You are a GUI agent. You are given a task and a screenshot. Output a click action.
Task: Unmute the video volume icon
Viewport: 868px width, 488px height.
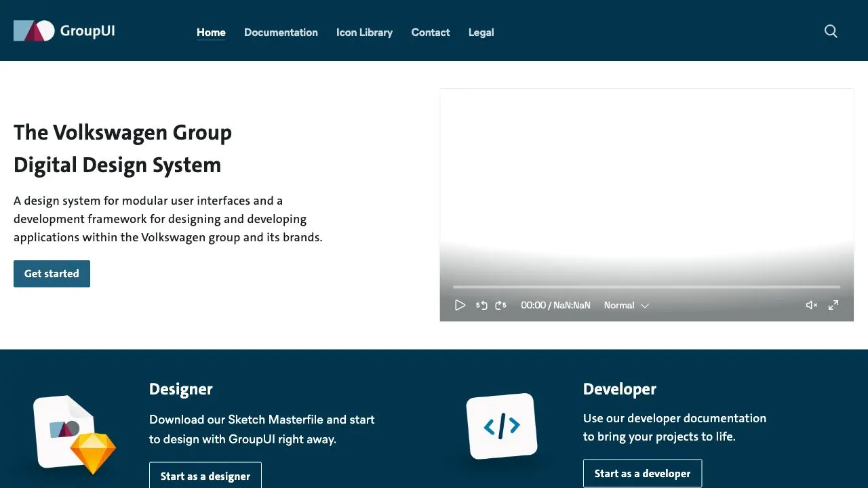pyautogui.click(x=811, y=306)
